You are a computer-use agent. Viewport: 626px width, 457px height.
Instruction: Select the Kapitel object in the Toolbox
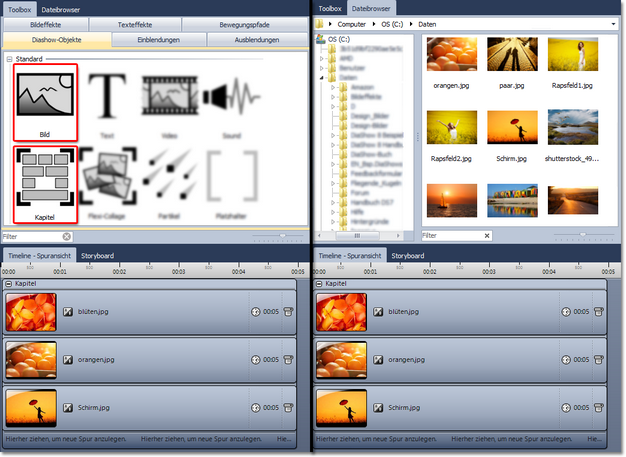[x=45, y=184]
